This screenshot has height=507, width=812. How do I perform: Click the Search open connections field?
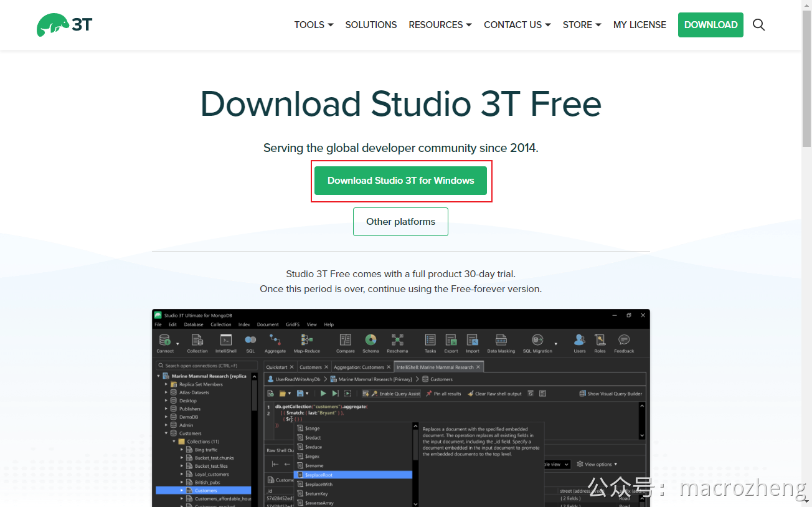tap(207, 366)
